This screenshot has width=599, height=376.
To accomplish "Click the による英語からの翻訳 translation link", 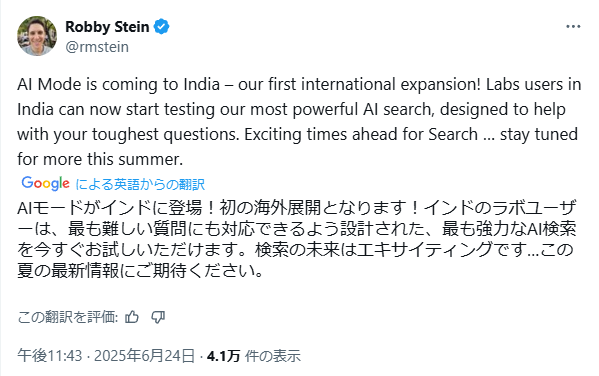I will coord(140,185).
